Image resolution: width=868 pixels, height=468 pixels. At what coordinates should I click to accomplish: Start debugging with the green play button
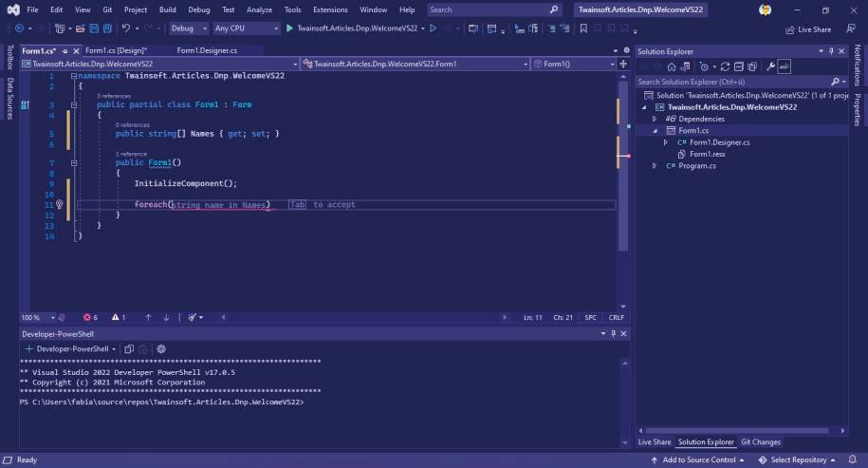289,28
